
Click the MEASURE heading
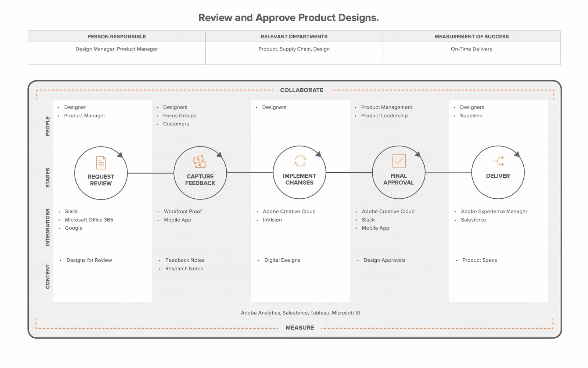[x=300, y=328]
